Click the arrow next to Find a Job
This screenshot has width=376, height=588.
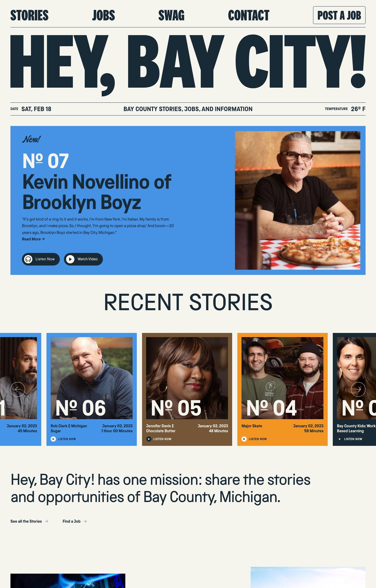(85, 521)
